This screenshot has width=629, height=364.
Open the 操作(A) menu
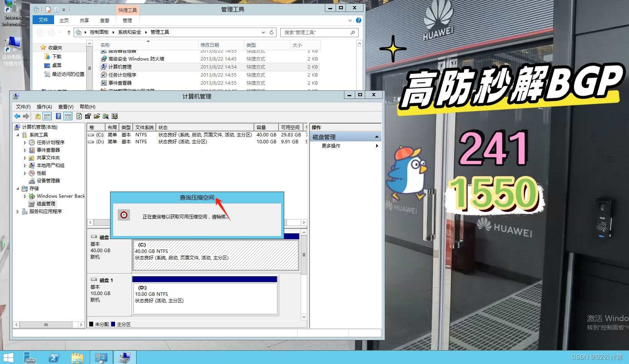44,107
